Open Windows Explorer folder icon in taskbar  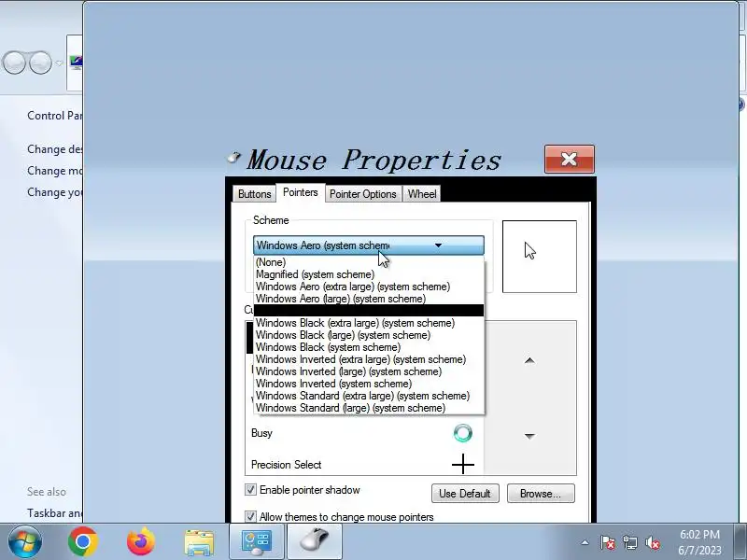click(199, 542)
